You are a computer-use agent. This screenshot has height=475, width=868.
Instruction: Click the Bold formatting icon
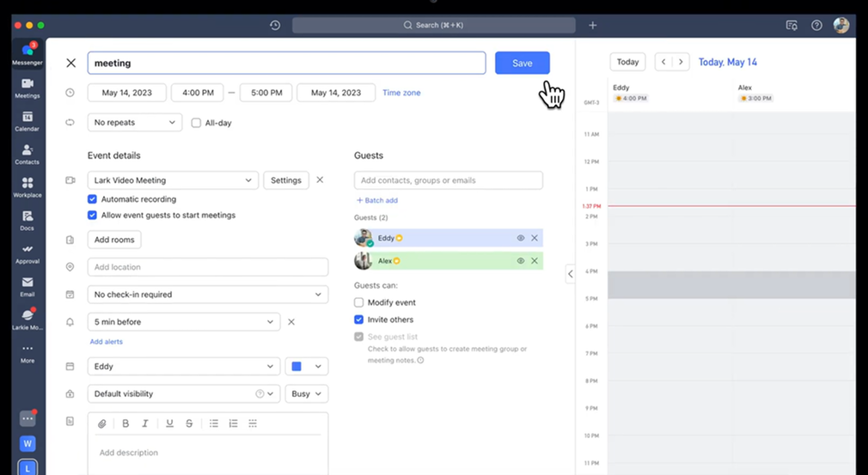[x=125, y=423]
